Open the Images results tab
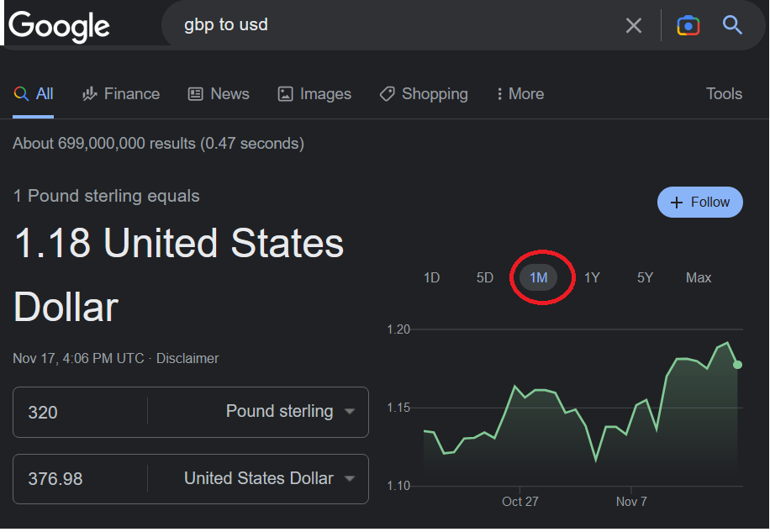The width and height of the screenshot is (770, 532). [x=314, y=94]
